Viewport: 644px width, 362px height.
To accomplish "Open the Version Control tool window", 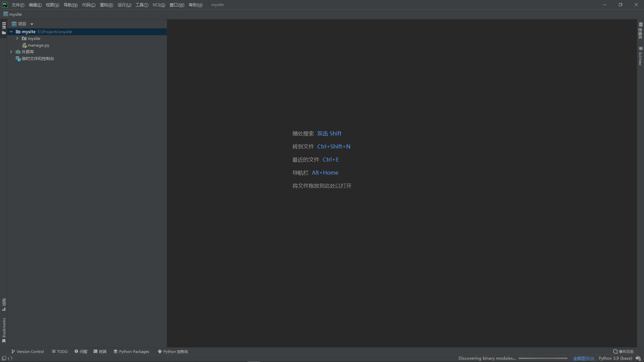I will pyautogui.click(x=28, y=351).
